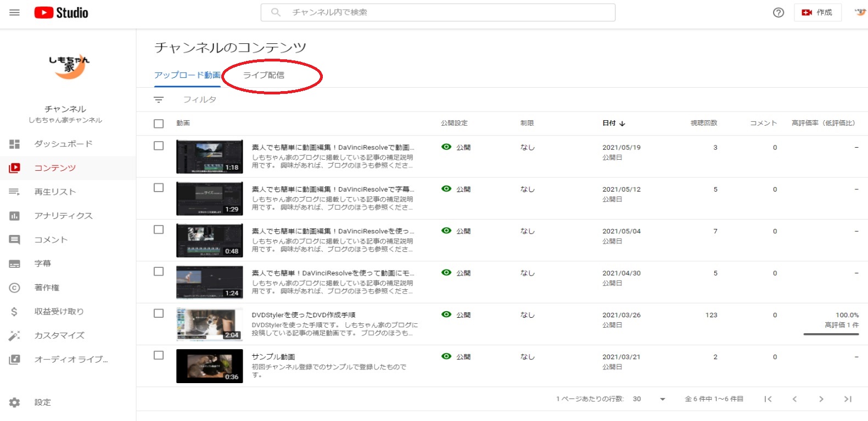The image size is (868, 421).
Task: Toggle the select-all videos checkbox
Action: (159, 124)
